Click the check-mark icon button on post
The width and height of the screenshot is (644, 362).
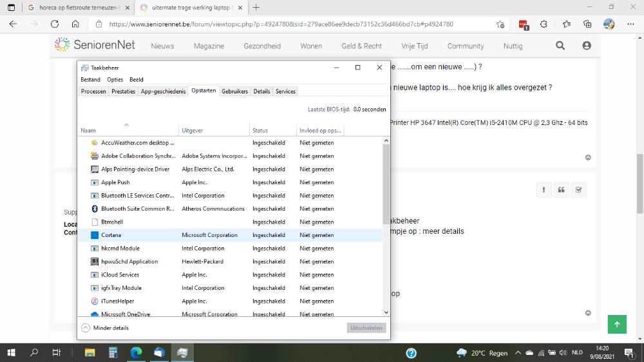[578, 190]
